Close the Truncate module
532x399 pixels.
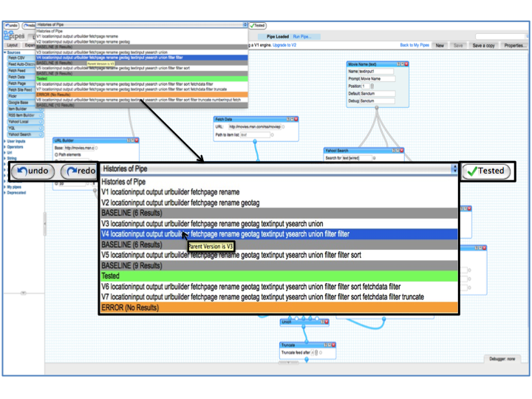click(333, 345)
